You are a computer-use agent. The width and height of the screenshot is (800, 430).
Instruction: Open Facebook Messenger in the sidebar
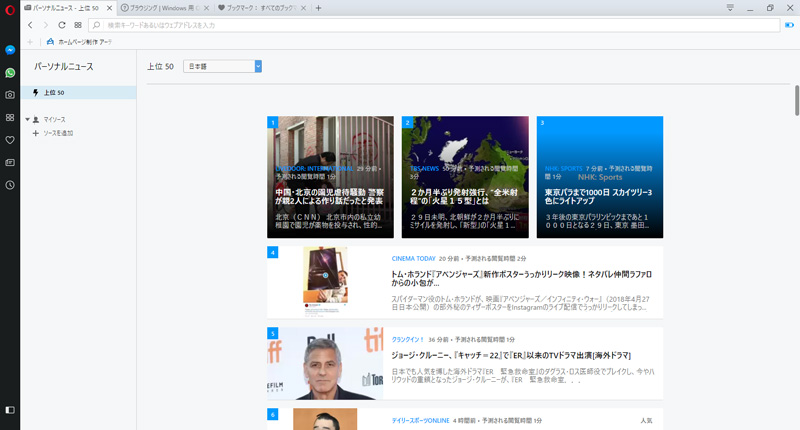point(10,50)
